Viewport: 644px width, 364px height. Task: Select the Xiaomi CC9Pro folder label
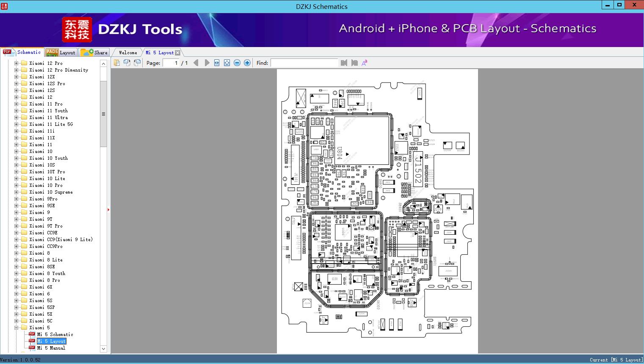pyautogui.click(x=46, y=246)
